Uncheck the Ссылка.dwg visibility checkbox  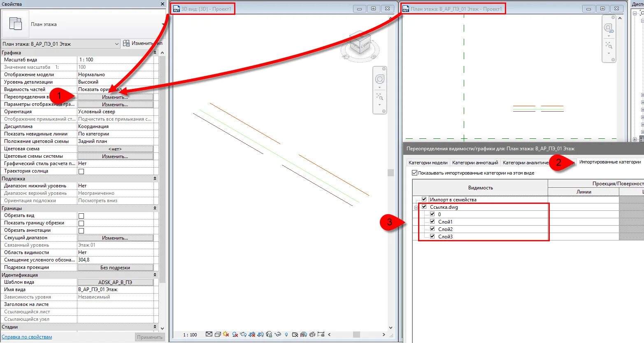pyautogui.click(x=424, y=207)
